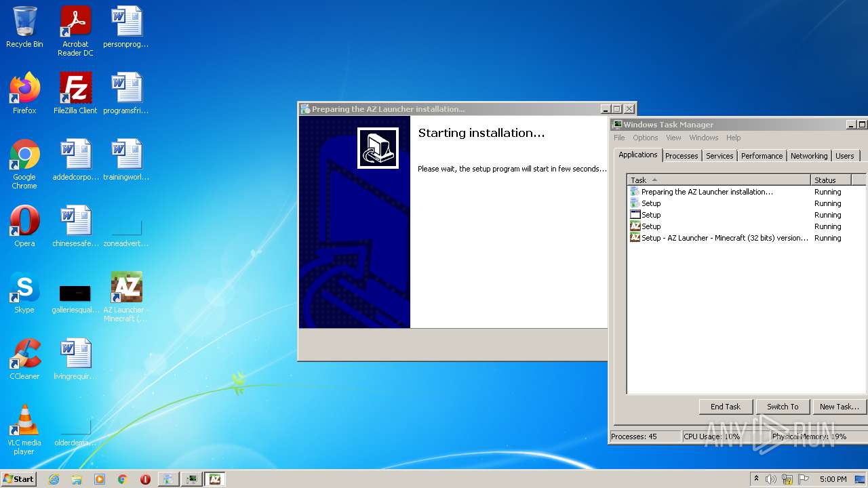Click End Task button

(x=726, y=407)
